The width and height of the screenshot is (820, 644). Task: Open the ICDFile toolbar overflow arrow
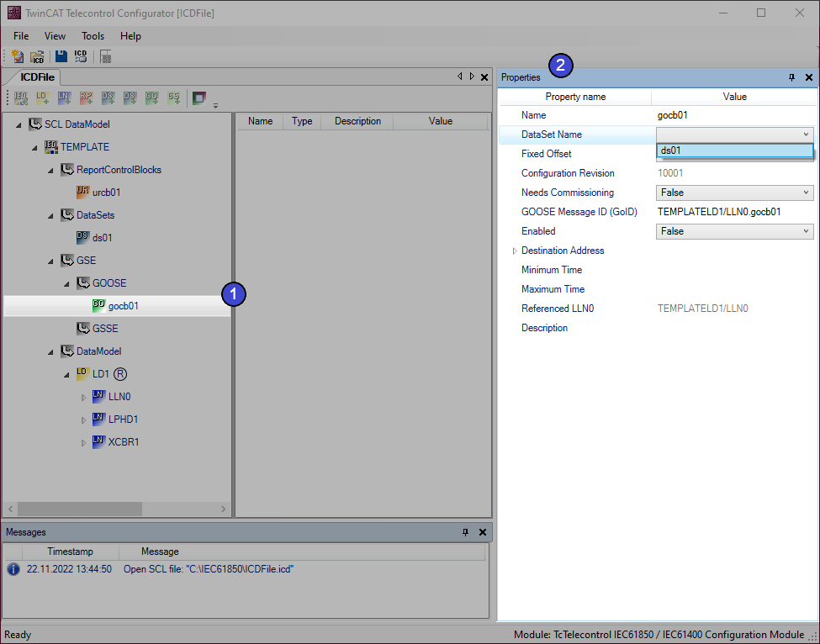215,106
